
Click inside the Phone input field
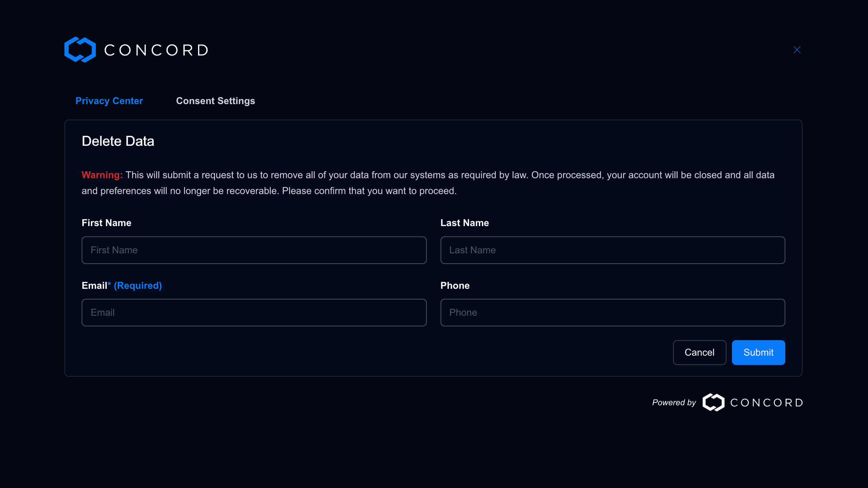(x=613, y=312)
